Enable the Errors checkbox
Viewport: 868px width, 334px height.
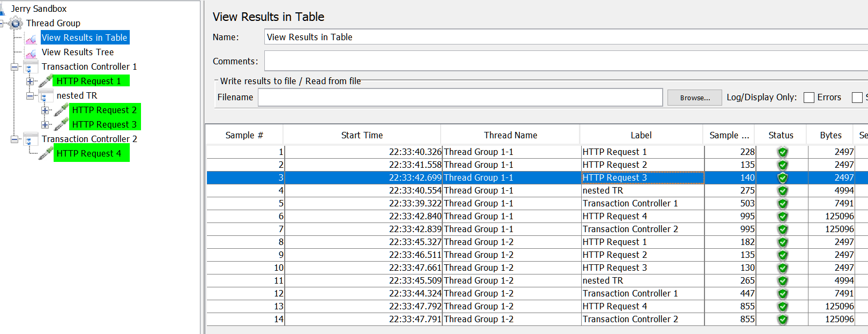tap(809, 98)
